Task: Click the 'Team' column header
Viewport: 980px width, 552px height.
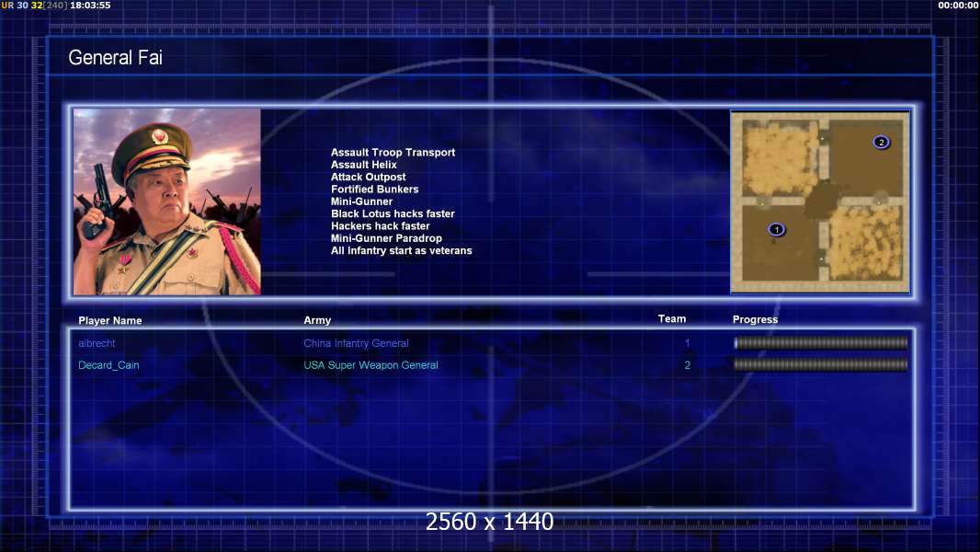Action: (x=672, y=319)
